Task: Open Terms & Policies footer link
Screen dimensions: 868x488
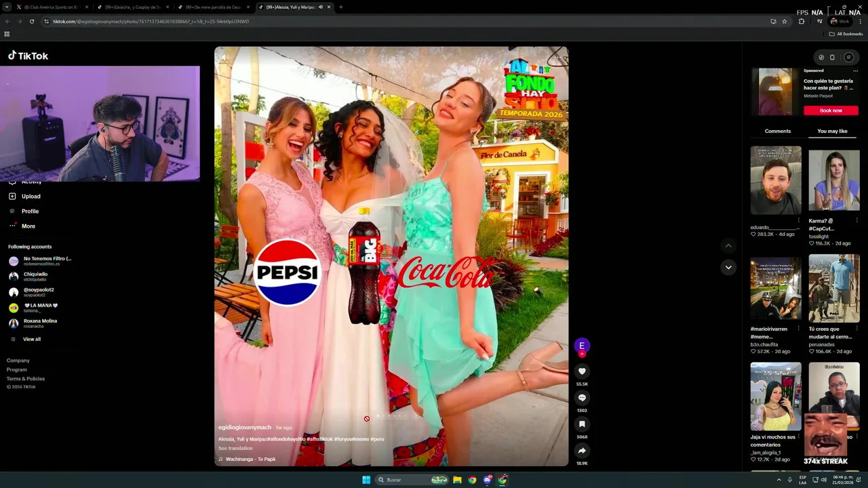Action: (26, 378)
